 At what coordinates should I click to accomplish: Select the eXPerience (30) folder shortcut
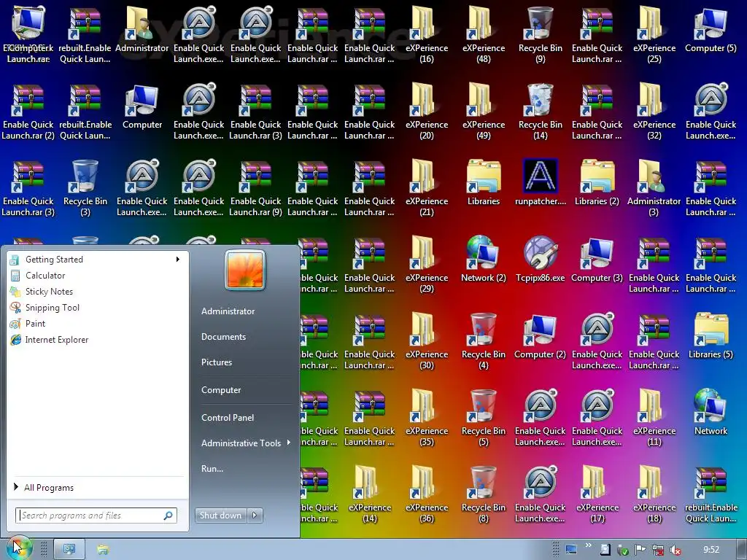tap(427, 342)
